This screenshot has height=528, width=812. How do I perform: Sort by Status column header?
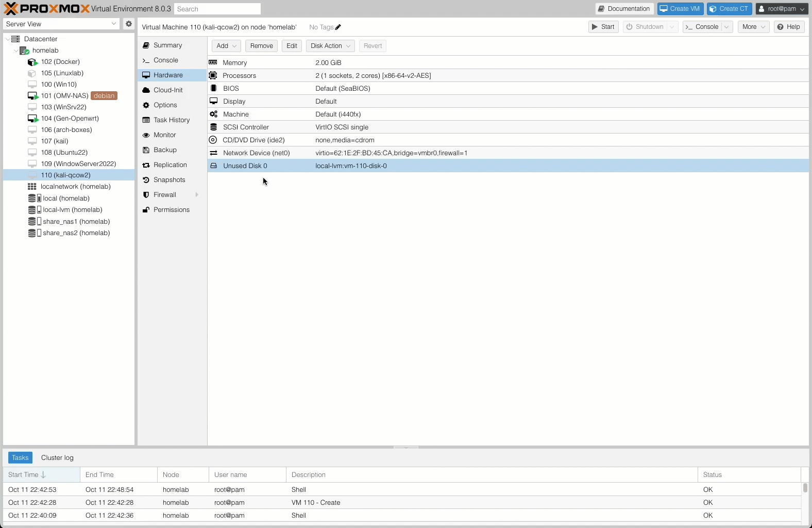click(749, 475)
